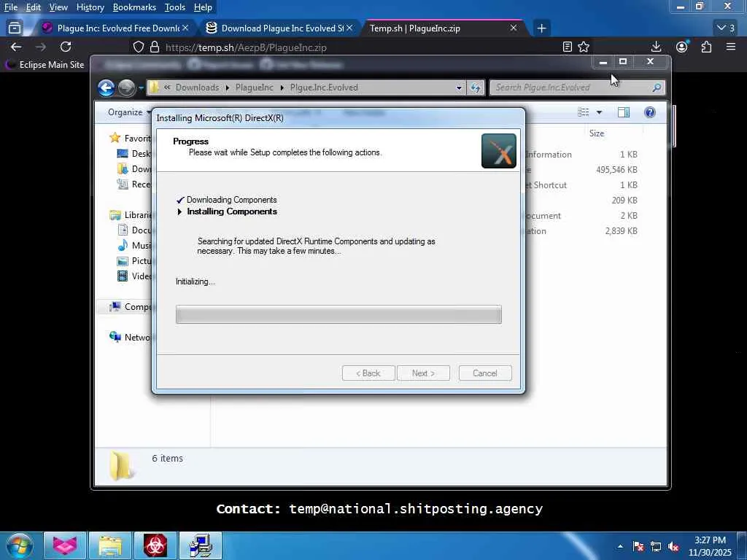Reload the current page
This screenshot has height=560, width=747.
click(66, 47)
